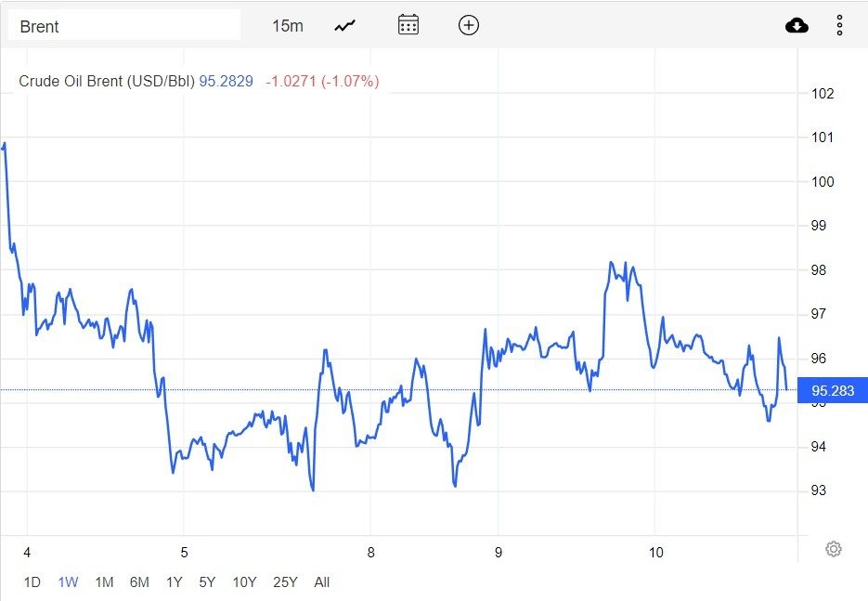The image size is (868, 601).
Task: Select the 1D time range
Action: coord(32,582)
